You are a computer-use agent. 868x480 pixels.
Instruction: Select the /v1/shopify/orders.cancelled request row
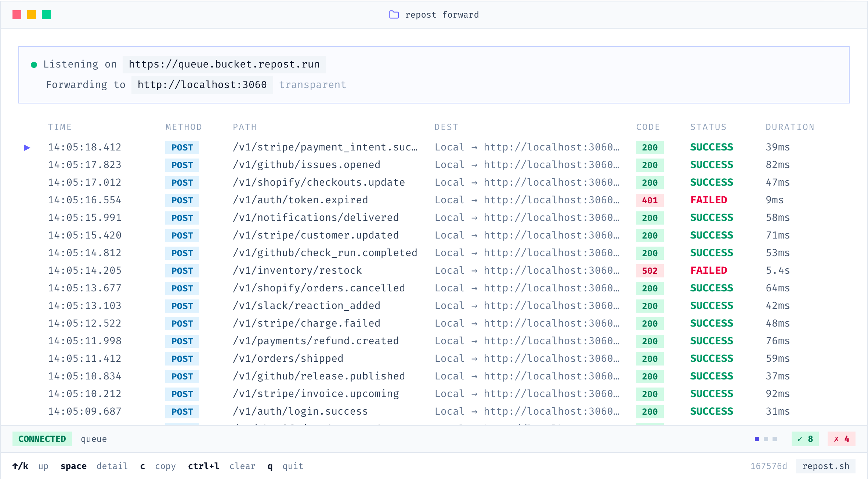434,288
